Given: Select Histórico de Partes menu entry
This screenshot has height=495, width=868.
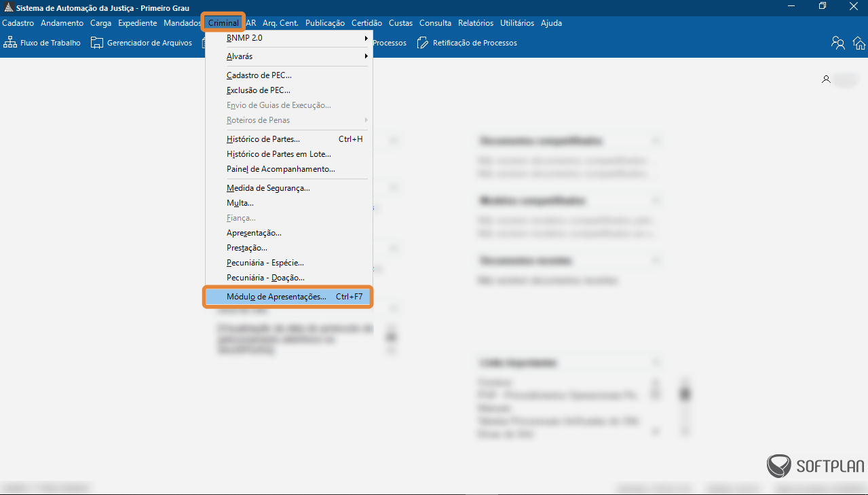Looking at the screenshot, I should click(x=288, y=139).
